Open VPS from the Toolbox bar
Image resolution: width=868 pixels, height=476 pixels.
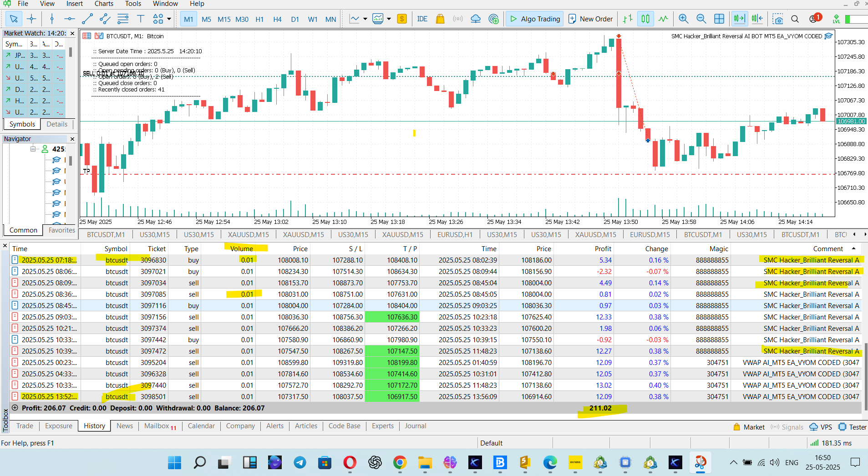point(821,427)
